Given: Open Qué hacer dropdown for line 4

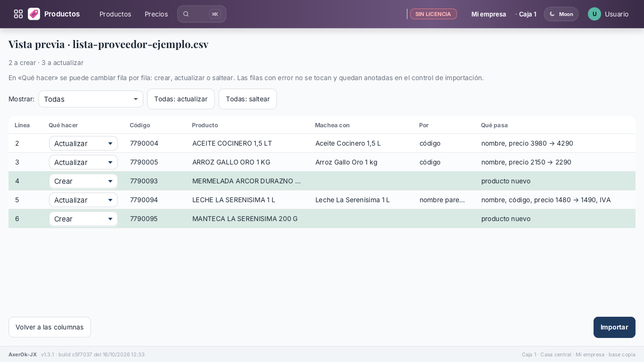Looking at the screenshot, I should [x=83, y=181].
